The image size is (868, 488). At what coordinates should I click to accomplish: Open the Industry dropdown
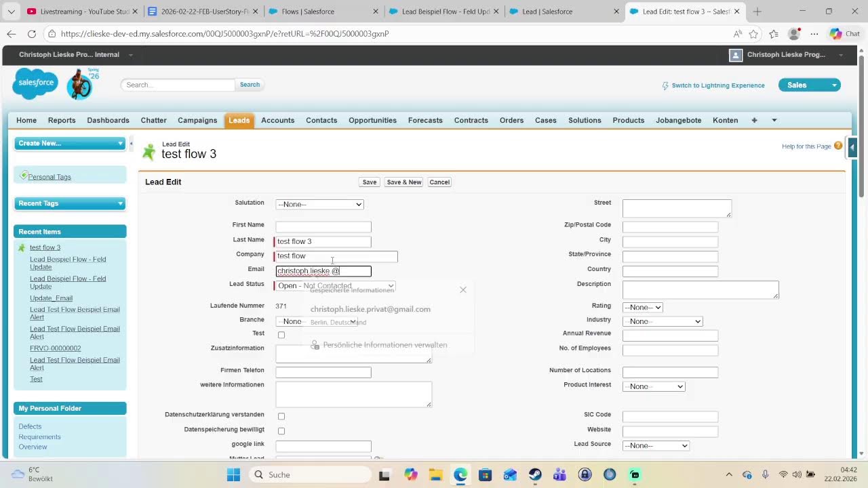pyautogui.click(x=663, y=321)
